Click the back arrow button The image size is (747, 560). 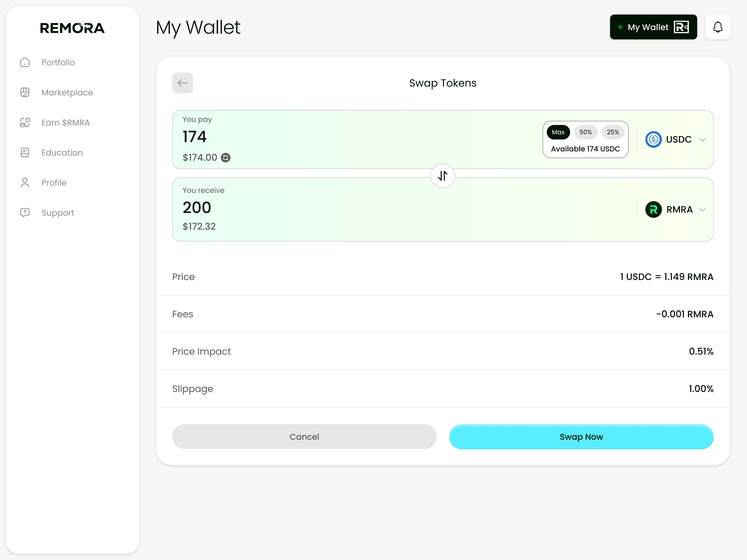[182, 83]
